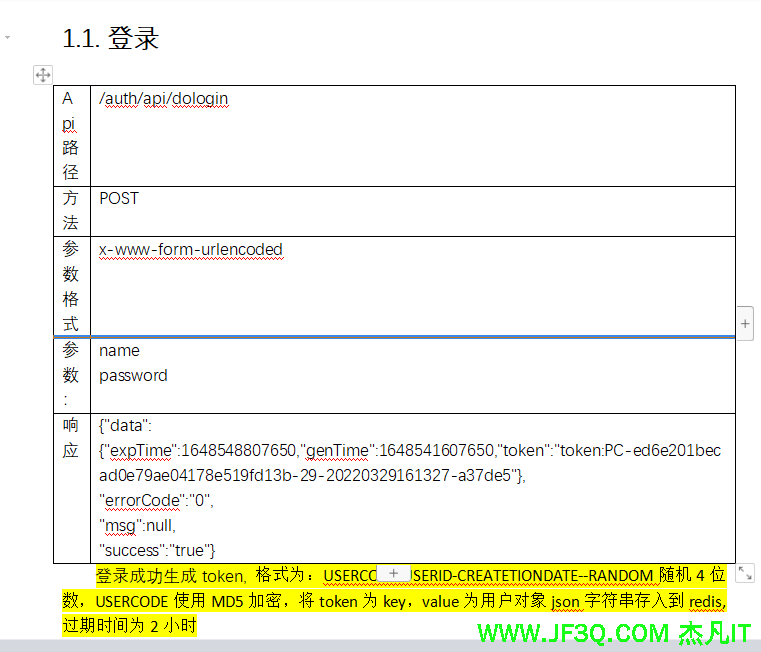Viewport: 761px width, 652px height.
Task: Click the table move handle icon
Action: pyautogui.click(x=43, y=75)
